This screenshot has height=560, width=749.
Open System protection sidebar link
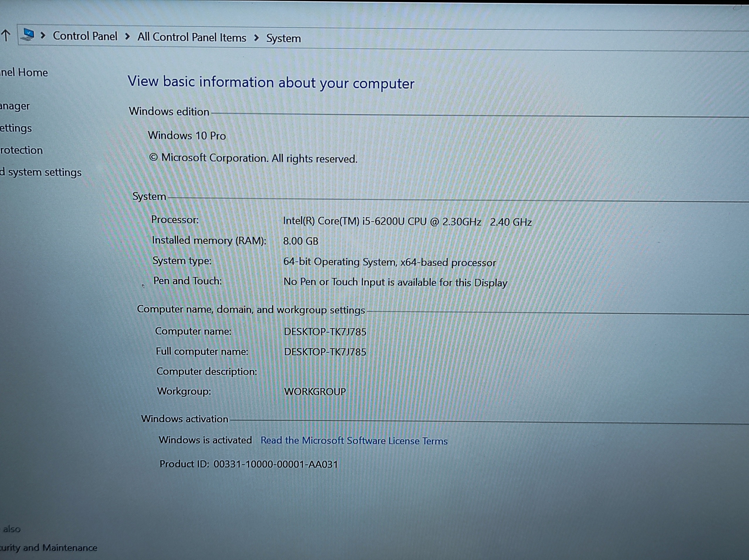(x=21, y=150)
